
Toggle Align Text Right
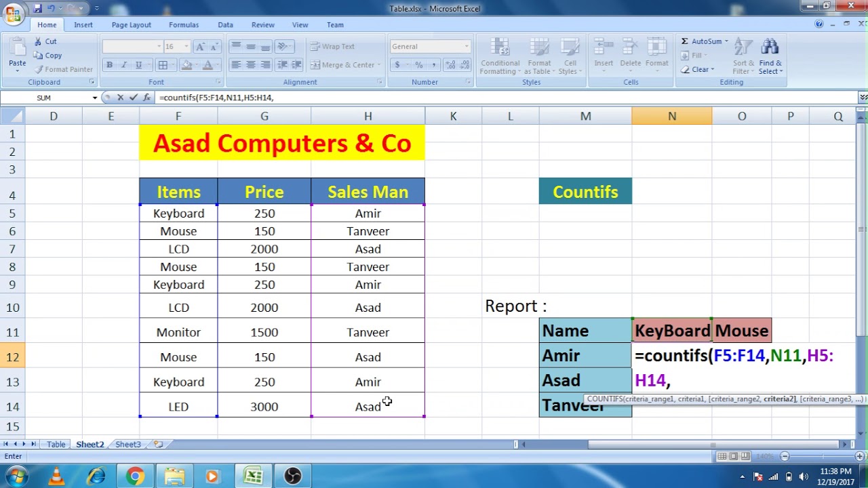tap(266, 64)
